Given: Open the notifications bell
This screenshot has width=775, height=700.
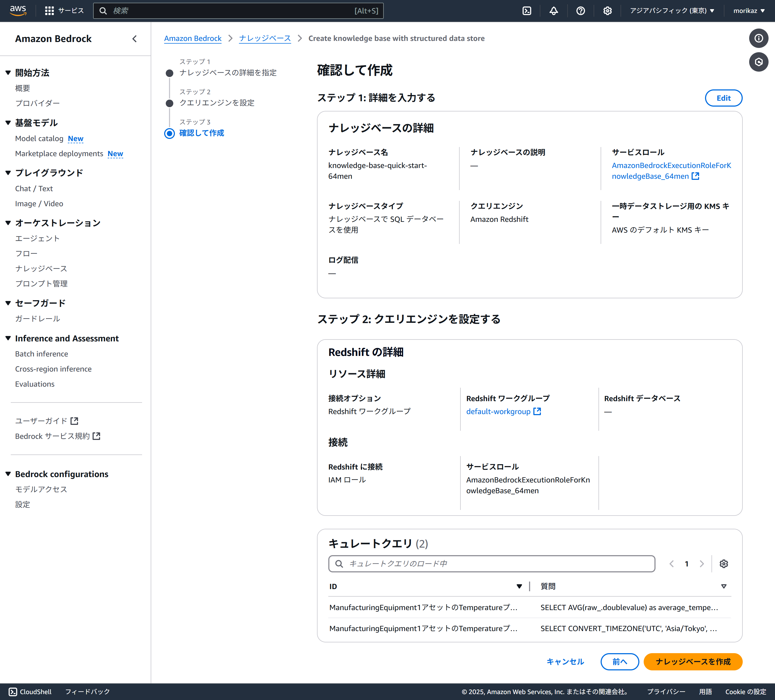Looking at the screenshot, I should point(554,11).
